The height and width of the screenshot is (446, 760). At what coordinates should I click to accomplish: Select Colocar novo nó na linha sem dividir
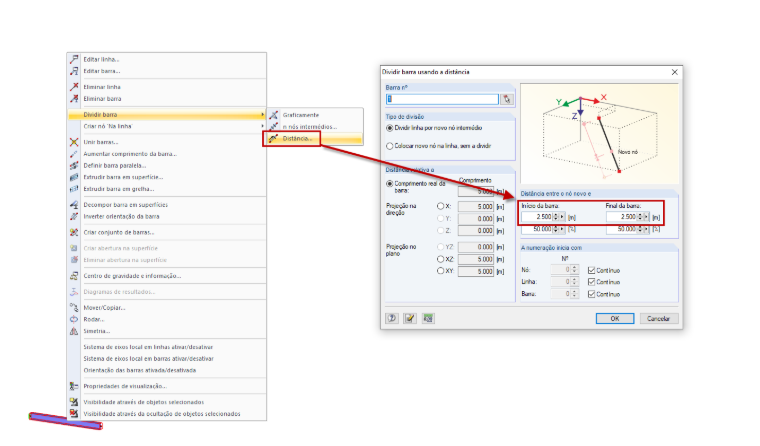[389, 146]
